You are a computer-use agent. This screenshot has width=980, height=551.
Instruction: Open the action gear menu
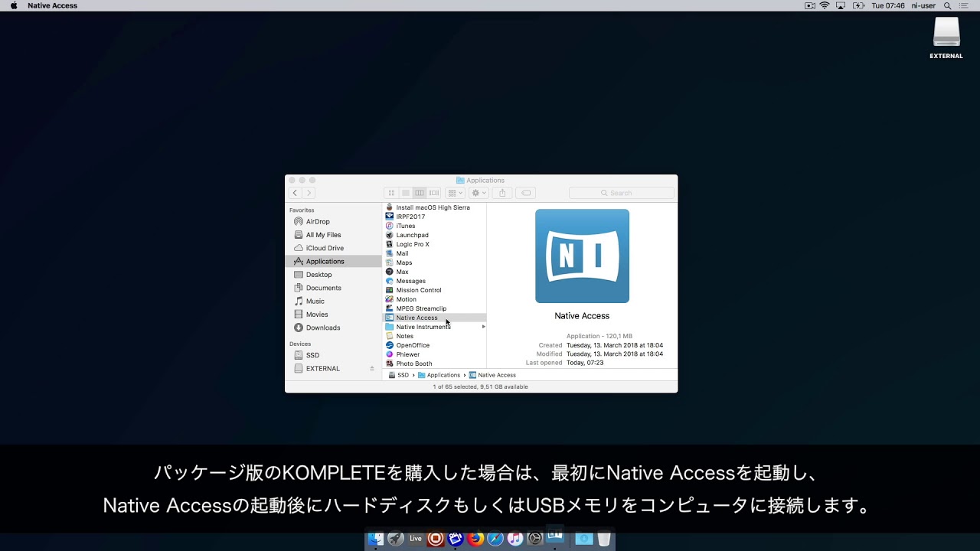pyautogui.click(x=477, y=193)
